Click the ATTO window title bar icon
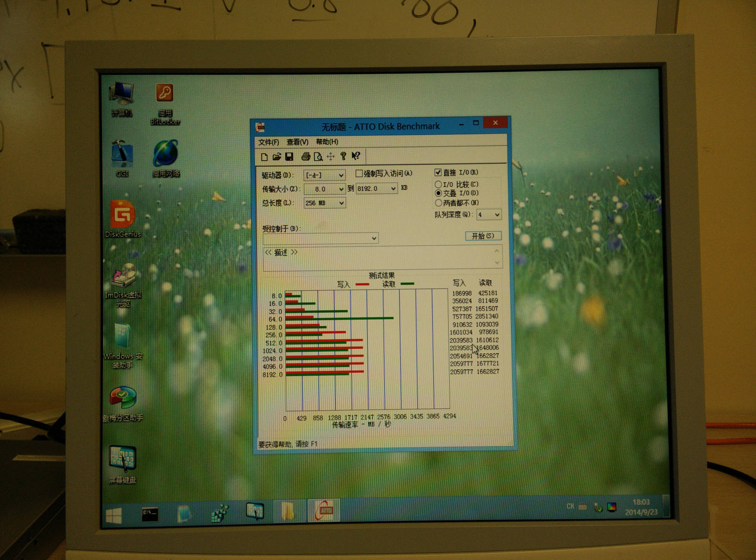 click(260, 127)
